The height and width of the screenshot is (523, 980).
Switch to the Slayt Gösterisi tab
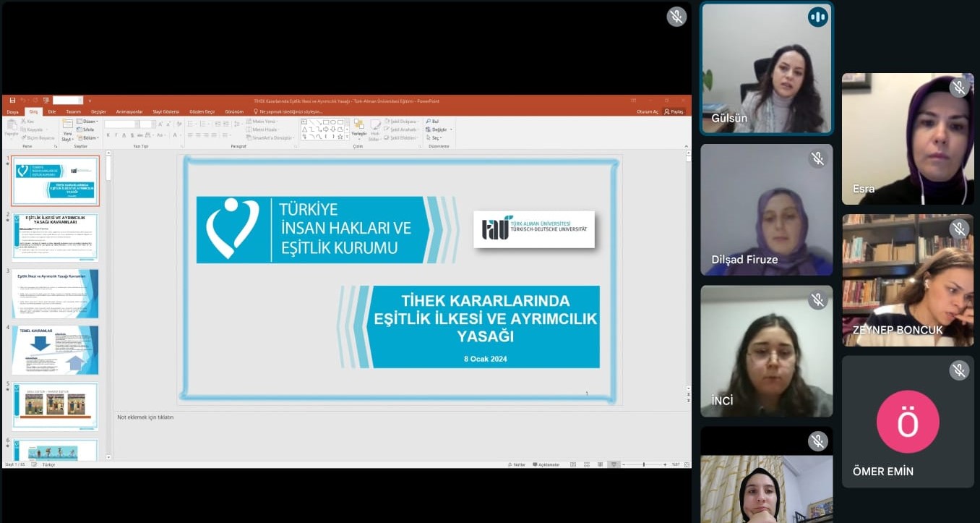tap(166, 112)
